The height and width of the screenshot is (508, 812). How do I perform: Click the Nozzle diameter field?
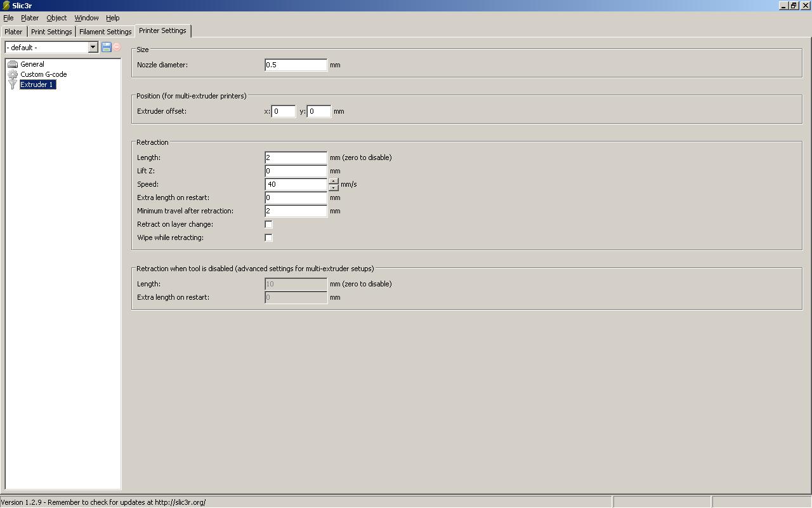click(296, 65)
